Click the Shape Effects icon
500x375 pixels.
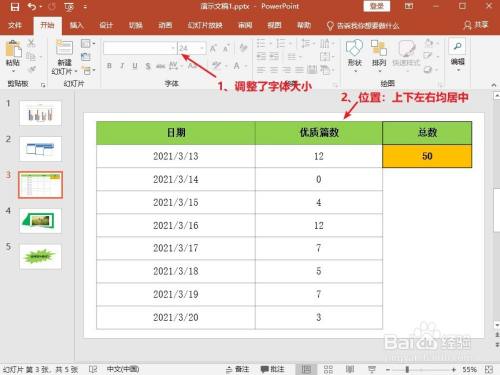coord(428,70)
